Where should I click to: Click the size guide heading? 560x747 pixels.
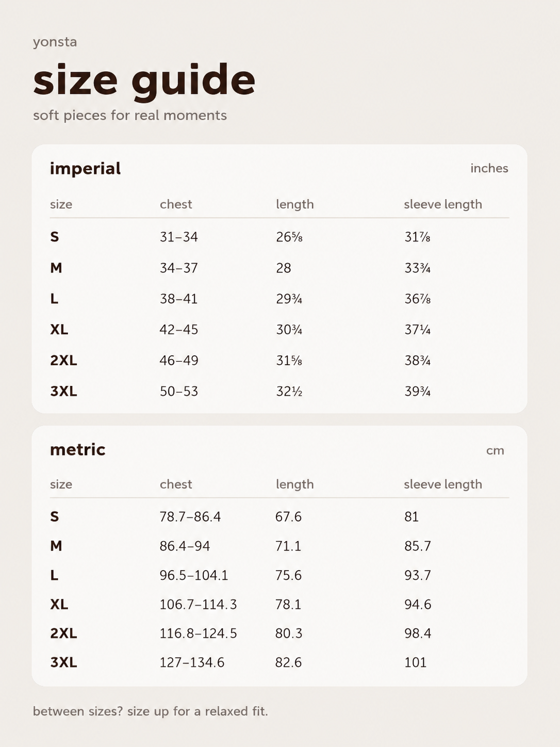click(144, 81)
